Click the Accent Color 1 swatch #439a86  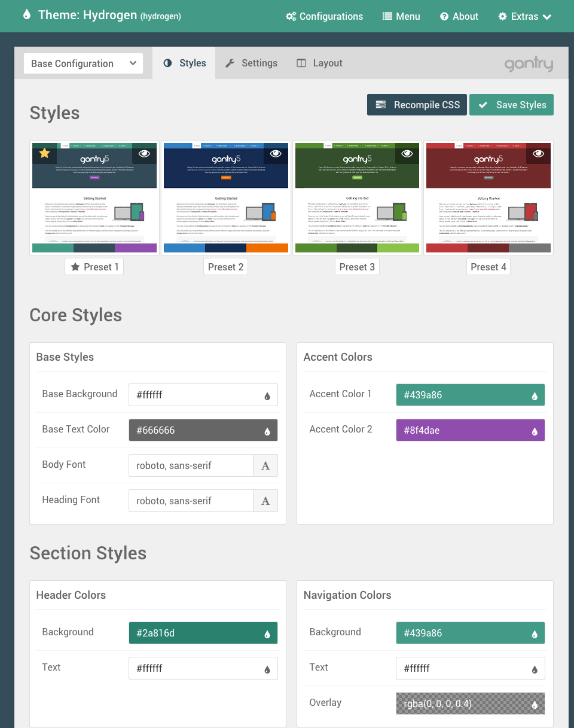click(463, 395)
